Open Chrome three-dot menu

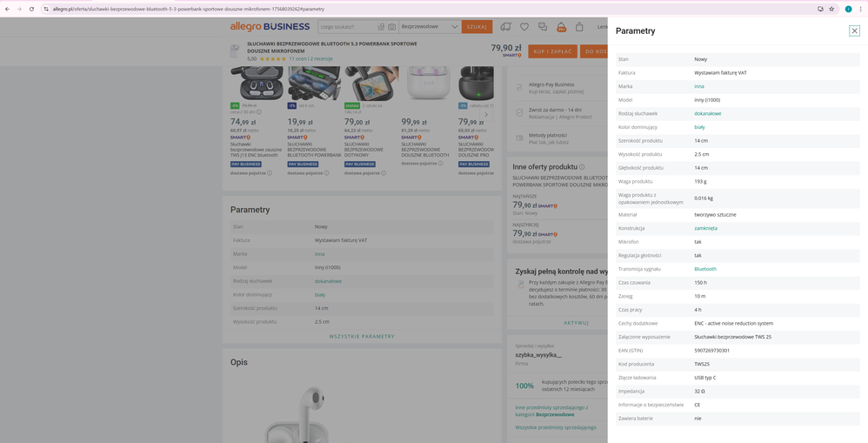[x=860, y=9]
